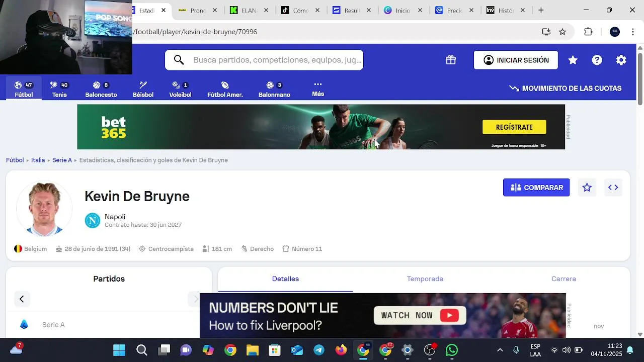The height and width of the screenshot is (362, 644).
Task: Open the Tenis sport category
Action: tap(59, 89)
